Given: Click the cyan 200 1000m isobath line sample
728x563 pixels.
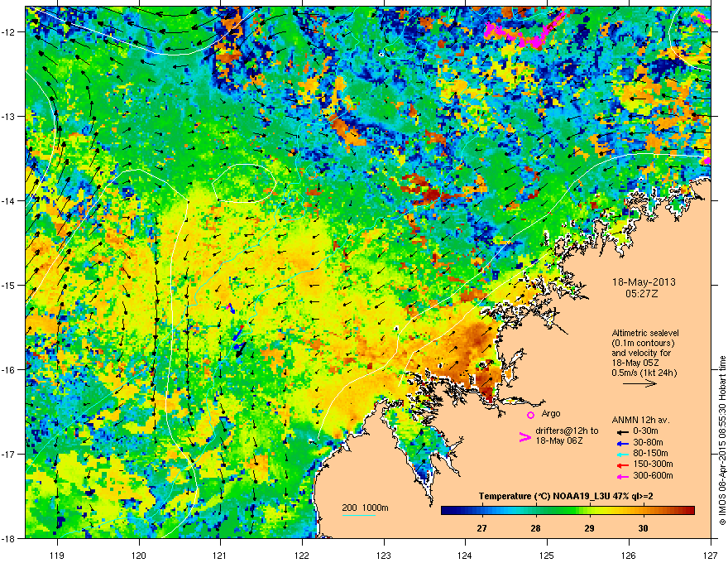Looking at the screenshot, I should pos(358,515).
